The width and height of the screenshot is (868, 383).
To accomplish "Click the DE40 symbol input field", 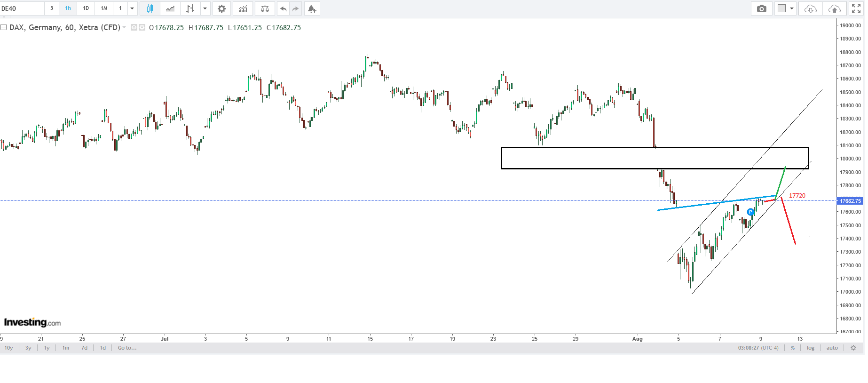I will tap(22, 8).
